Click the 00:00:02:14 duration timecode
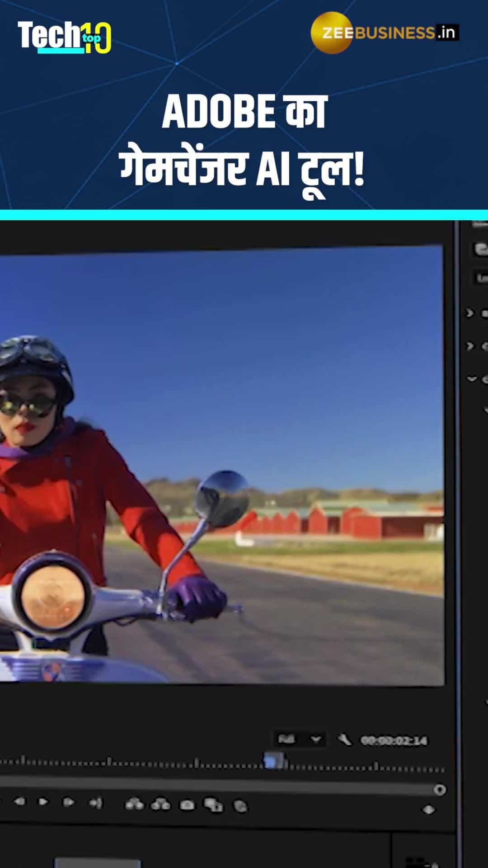488x868 pixels. tap(394, 741)
